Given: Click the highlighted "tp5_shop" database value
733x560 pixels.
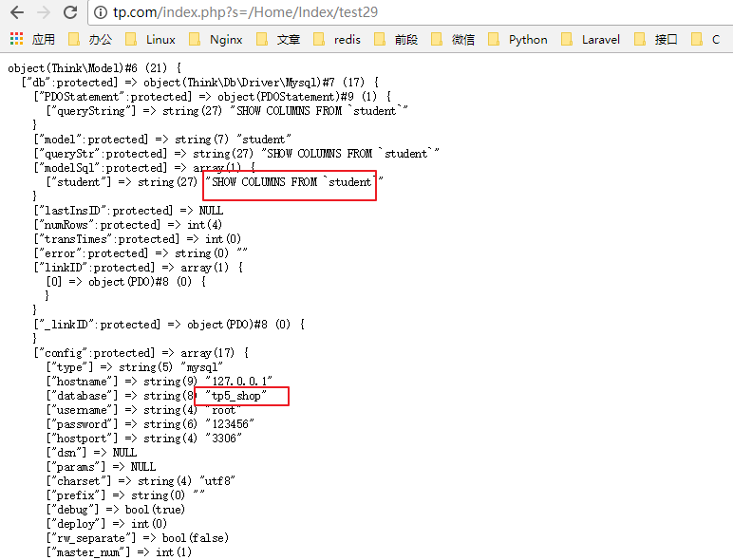Looking at the screenshot, I should click(x=236, y=396).
